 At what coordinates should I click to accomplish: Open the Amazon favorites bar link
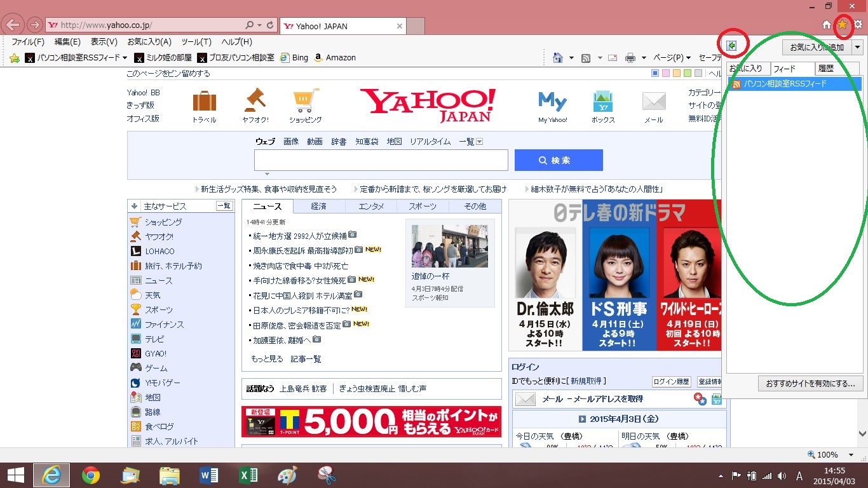(335, 58)
